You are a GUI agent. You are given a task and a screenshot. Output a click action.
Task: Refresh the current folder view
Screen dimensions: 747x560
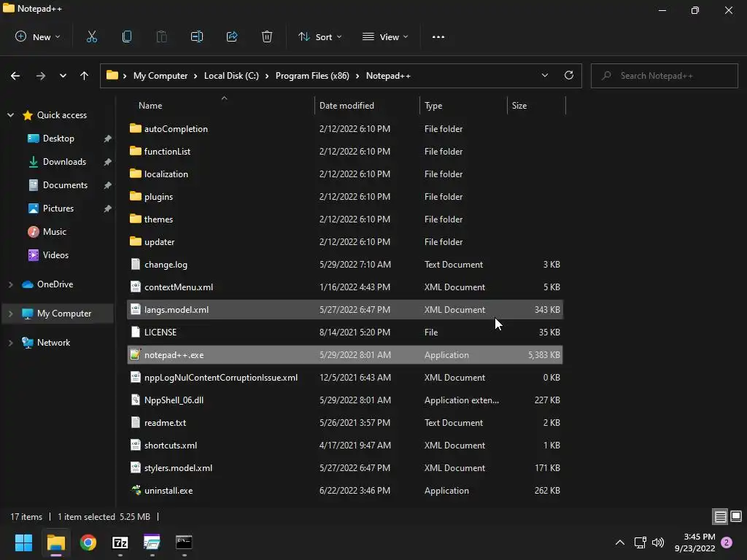(569, 75)
